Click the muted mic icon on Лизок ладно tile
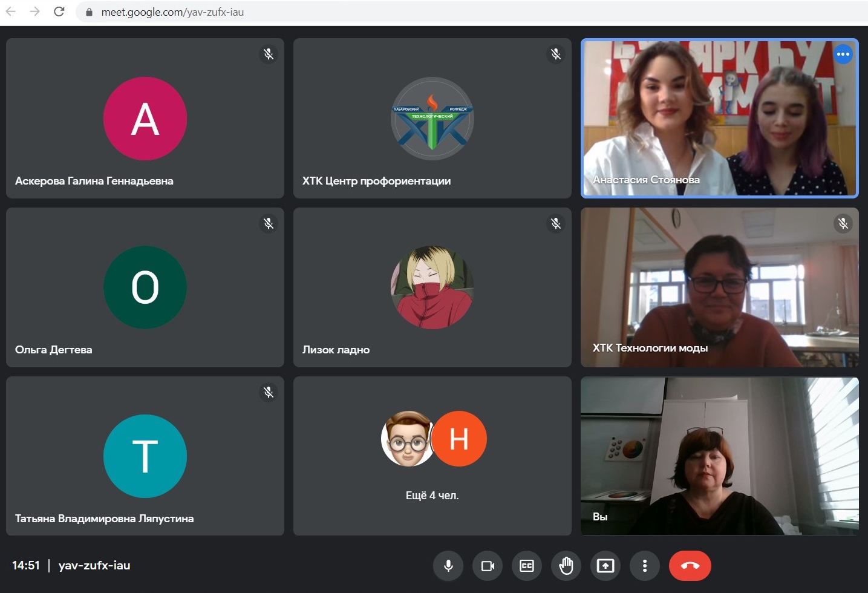The height and width of the screenshot is (593, 868). point(556,224)
